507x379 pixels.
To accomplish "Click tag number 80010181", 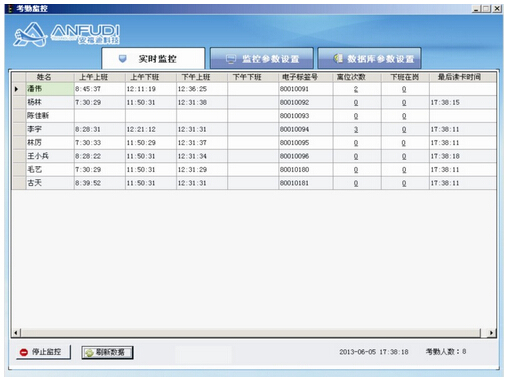I will (294, 183).
